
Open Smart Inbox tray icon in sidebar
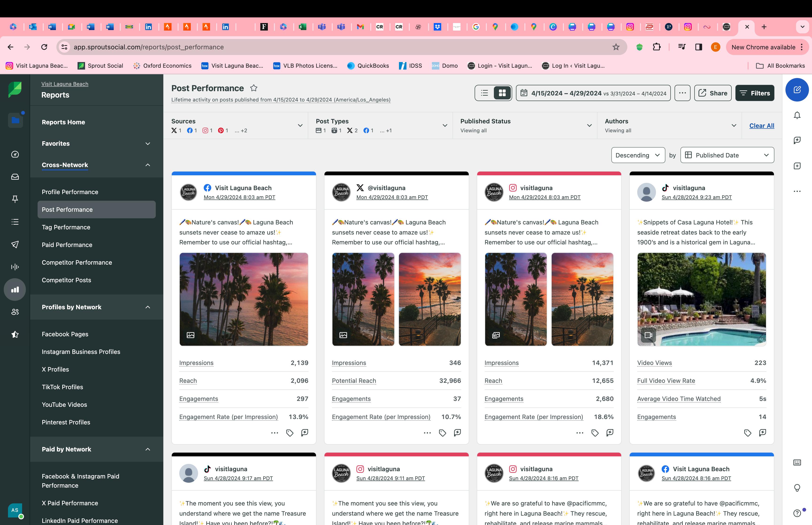(x=15, y=176)
